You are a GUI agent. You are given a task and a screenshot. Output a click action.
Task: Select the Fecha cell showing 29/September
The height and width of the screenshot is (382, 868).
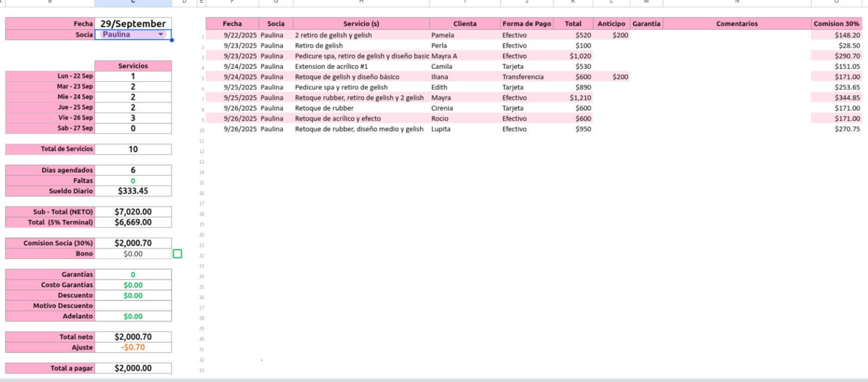[133, 24]
